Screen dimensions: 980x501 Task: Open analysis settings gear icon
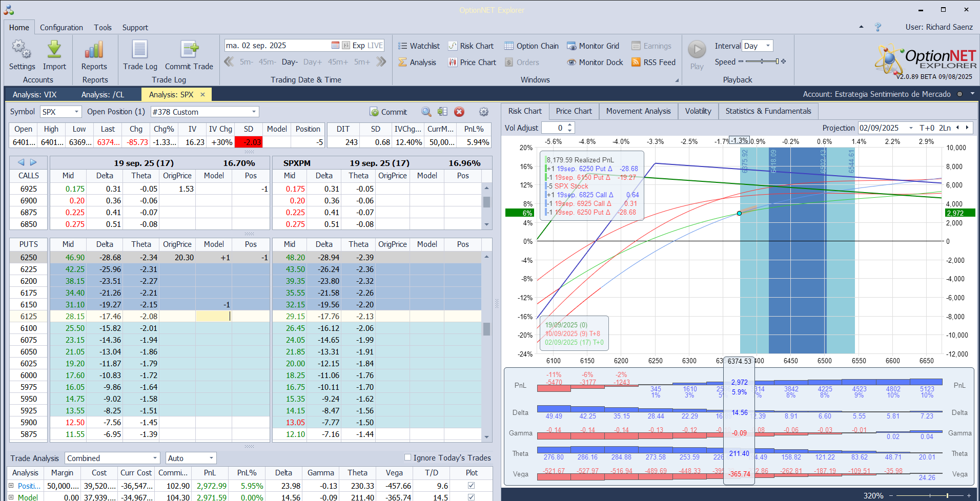[483, 112]
